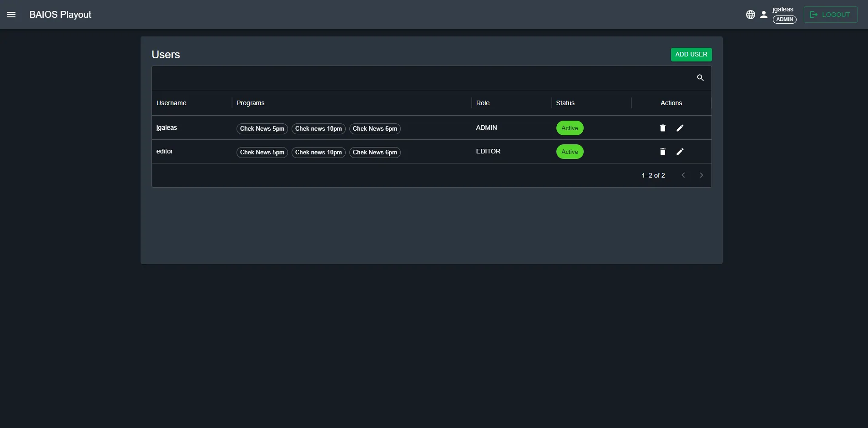The width and height of the screenshot is (868, 428).
Task: Click jgaleas name in top bar
Action: point(783,9)
